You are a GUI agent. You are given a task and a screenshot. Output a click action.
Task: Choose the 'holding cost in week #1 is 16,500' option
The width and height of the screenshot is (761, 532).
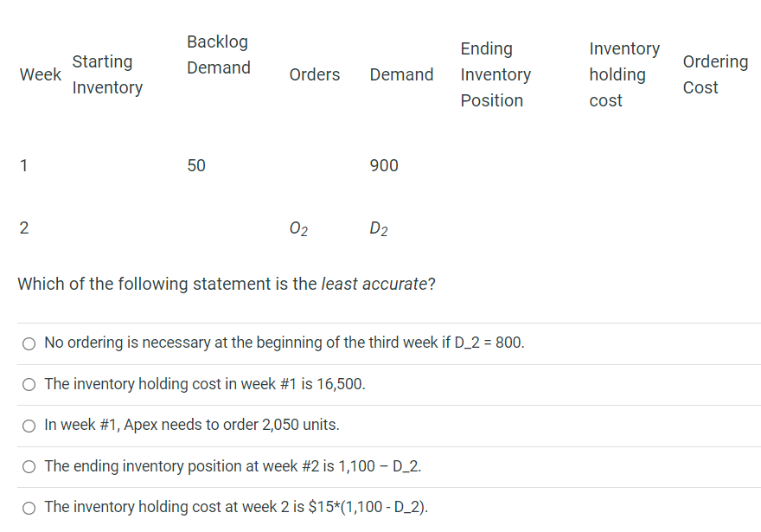pos(29,385)
